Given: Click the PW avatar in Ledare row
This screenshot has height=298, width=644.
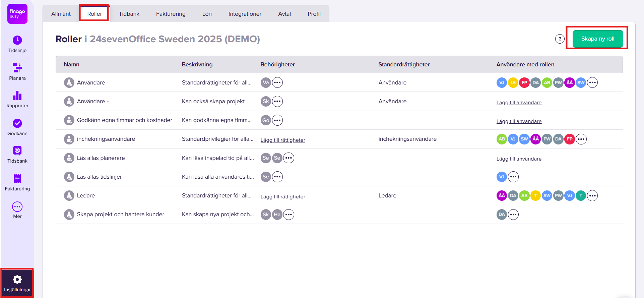Looking at the screenshot, I should 558,195.
